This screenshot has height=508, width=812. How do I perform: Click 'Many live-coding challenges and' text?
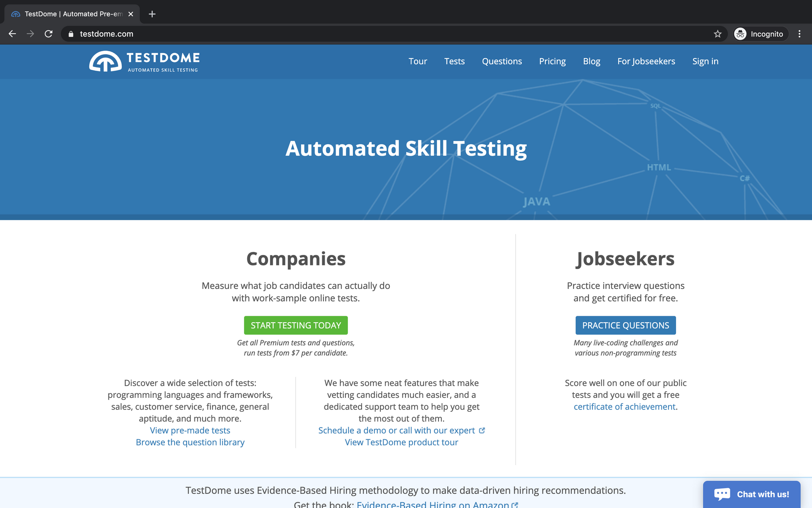[626, 343]
